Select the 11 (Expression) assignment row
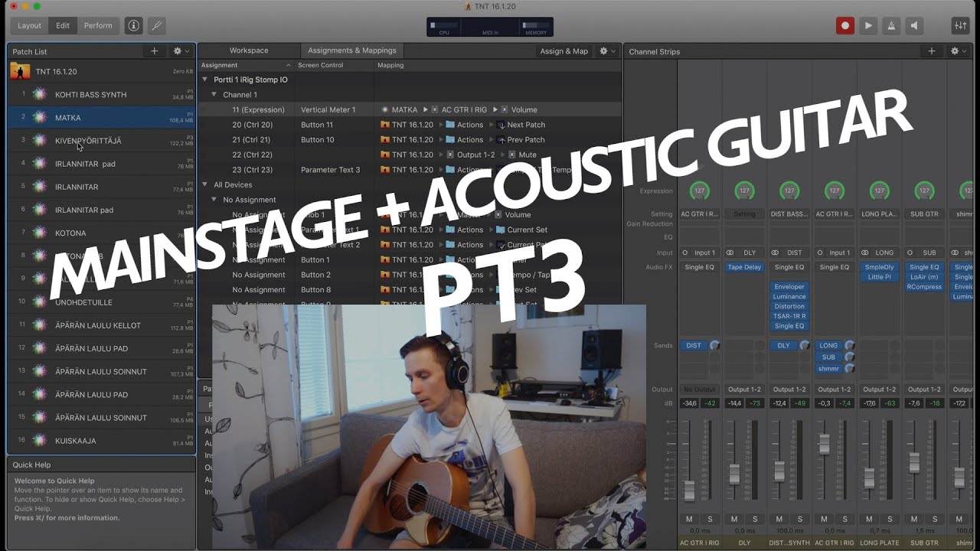The image size is (980, 551). pyautogui.click(x=410, y=110)
